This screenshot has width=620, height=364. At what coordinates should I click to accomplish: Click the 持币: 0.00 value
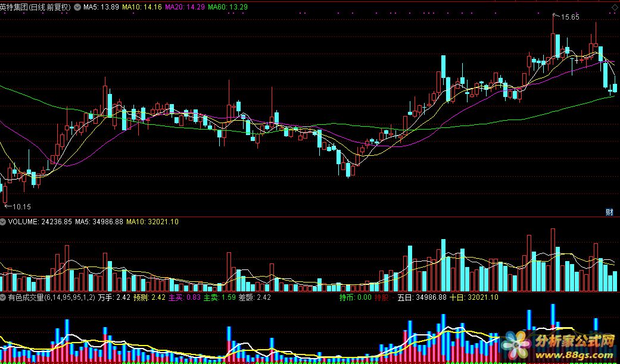pos(355,297)
